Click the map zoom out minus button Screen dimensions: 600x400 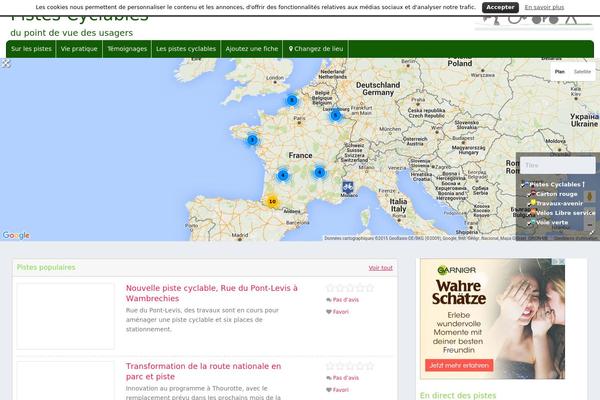pos(590,225)
